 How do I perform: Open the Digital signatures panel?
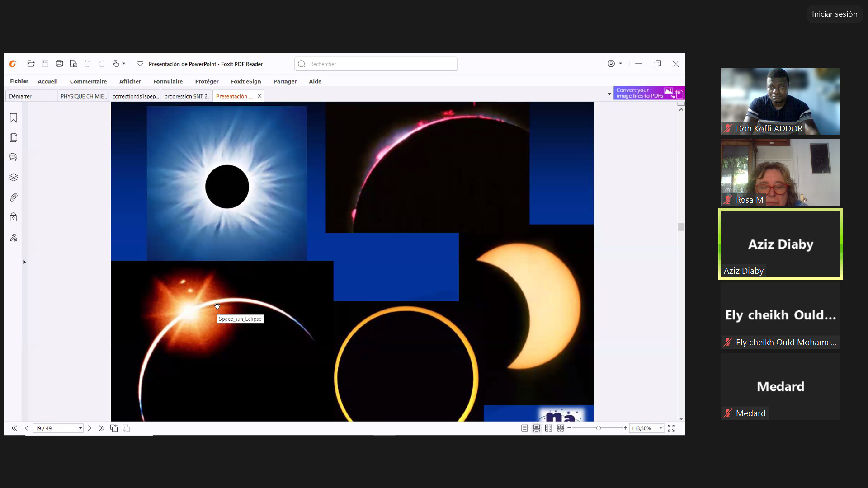(14, 238)
